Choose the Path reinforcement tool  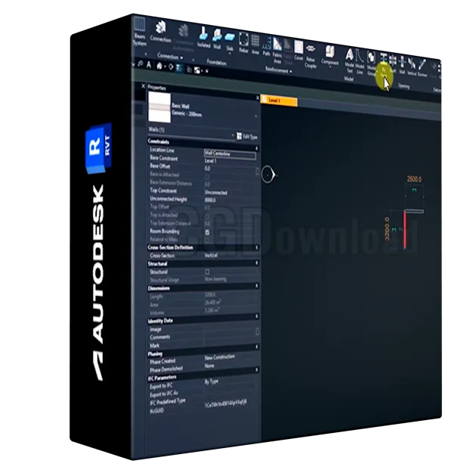pyautogui.click(x=267, y=46)
